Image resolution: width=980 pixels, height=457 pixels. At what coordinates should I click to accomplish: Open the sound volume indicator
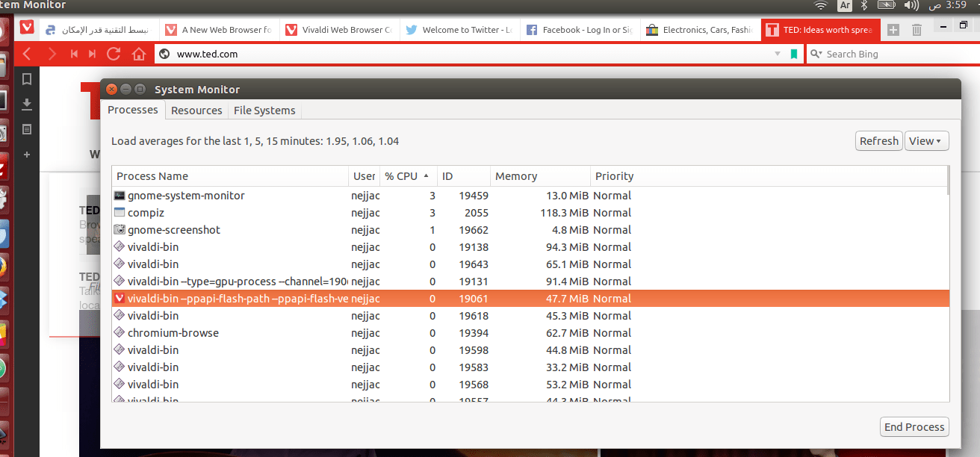click(911, 5)
